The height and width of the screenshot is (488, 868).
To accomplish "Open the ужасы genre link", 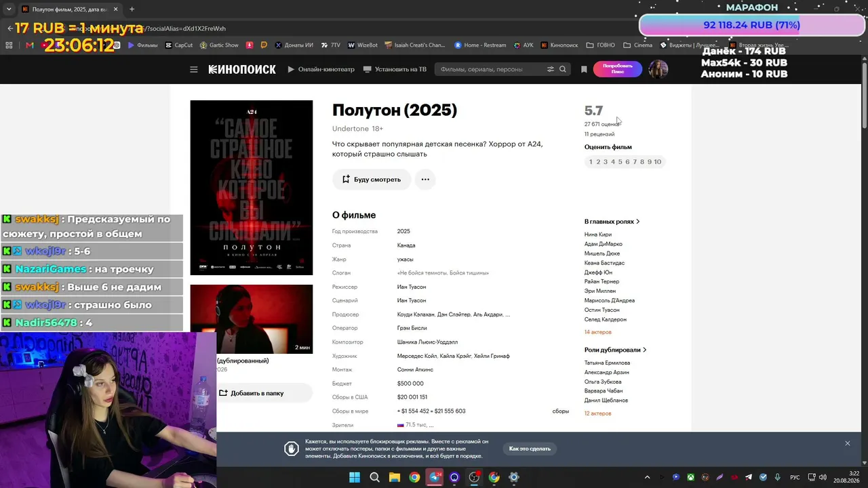I will coord(406,260).
